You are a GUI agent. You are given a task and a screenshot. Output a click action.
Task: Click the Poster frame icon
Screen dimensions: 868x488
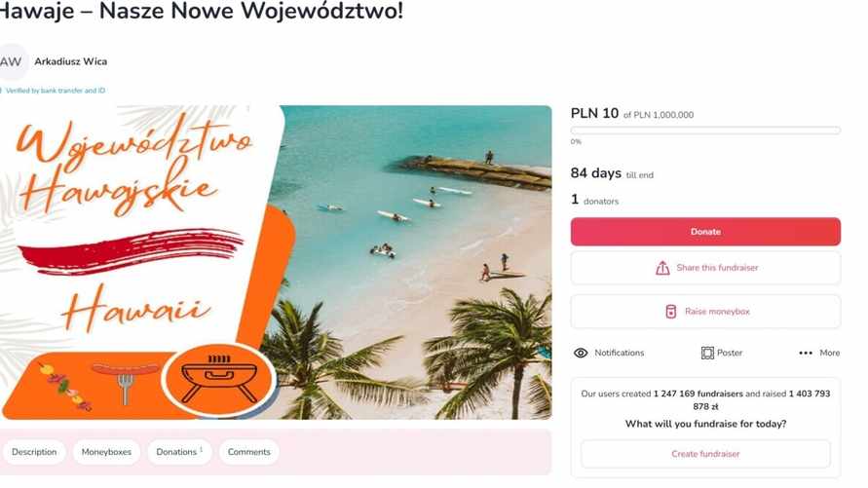707,353
